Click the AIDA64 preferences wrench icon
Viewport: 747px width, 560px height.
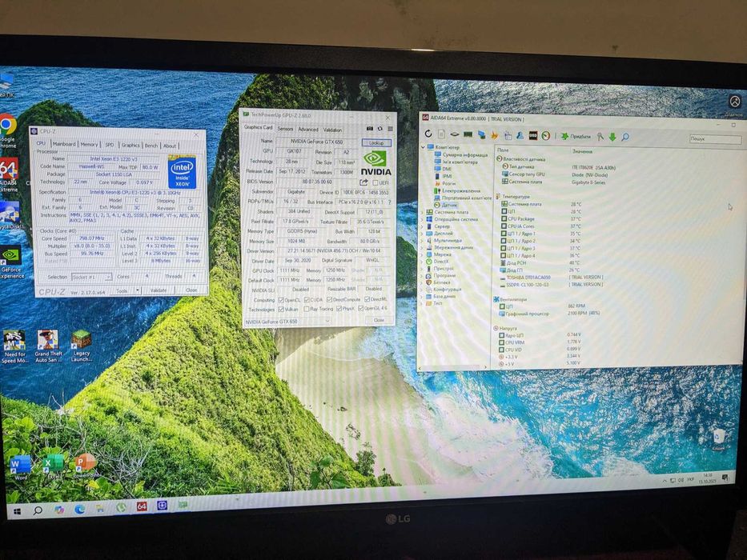600,137
